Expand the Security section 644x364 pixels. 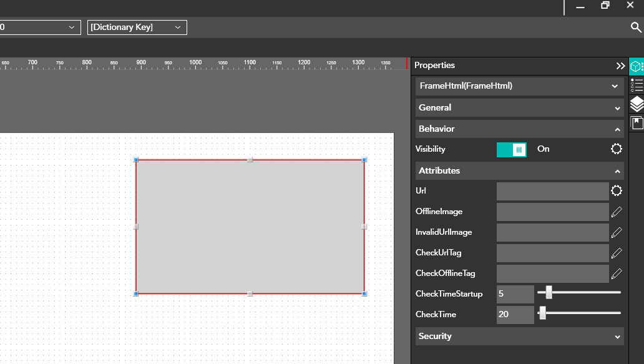519,336
